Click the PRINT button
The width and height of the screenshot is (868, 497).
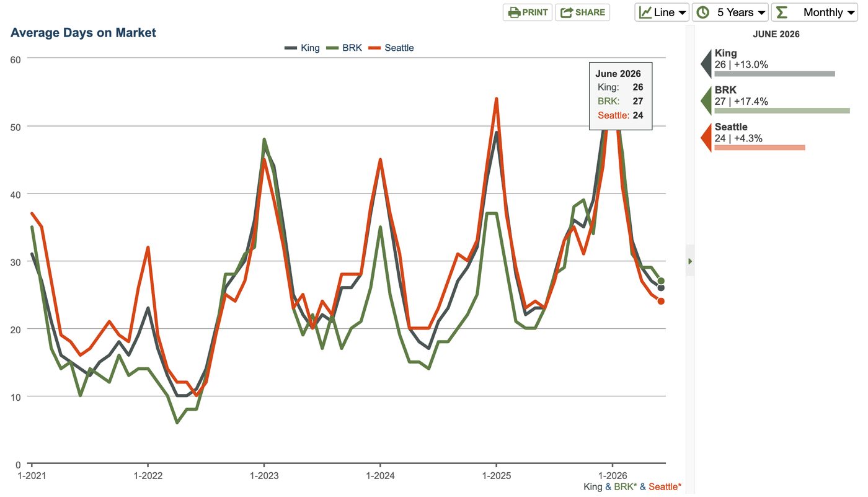click(528, 12)
